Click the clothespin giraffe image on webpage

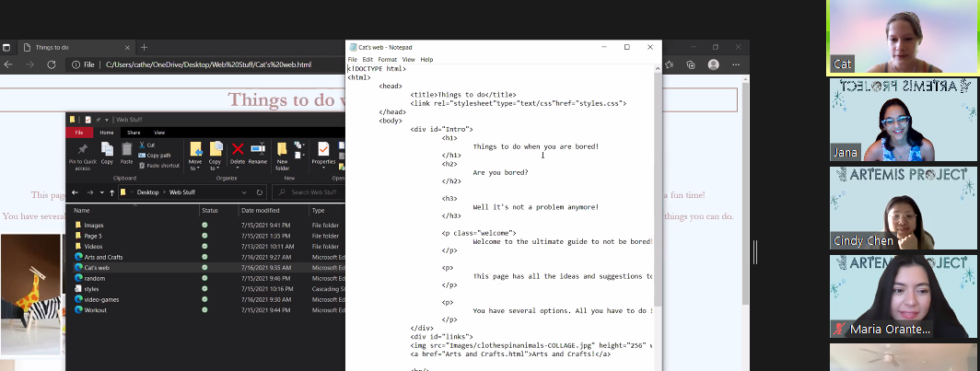click(x=31, y=294)
